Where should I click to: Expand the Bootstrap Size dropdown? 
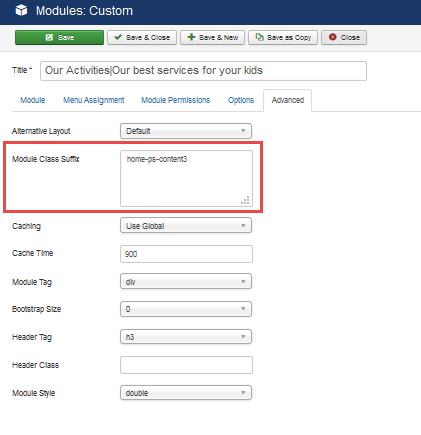coord(186,309)
